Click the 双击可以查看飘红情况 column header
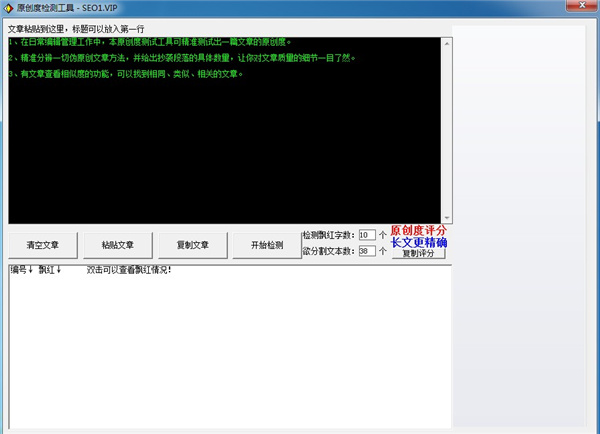This screenshot has height=434, width=600. click(x=129, y=270)
